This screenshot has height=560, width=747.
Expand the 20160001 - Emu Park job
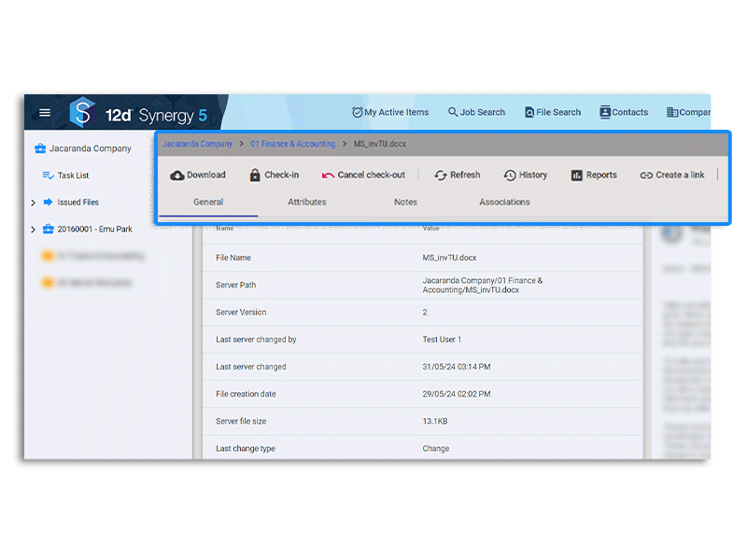[33, 230]
